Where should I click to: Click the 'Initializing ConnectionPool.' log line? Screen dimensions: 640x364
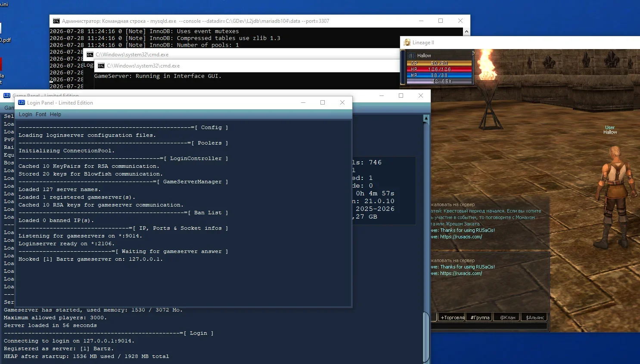tap(67, 151)
